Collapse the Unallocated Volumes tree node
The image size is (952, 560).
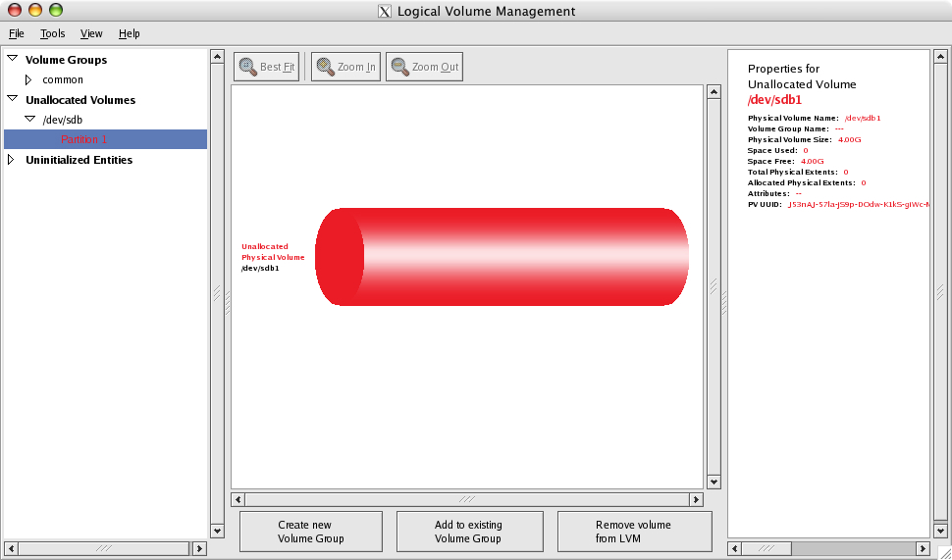[12, 100]
